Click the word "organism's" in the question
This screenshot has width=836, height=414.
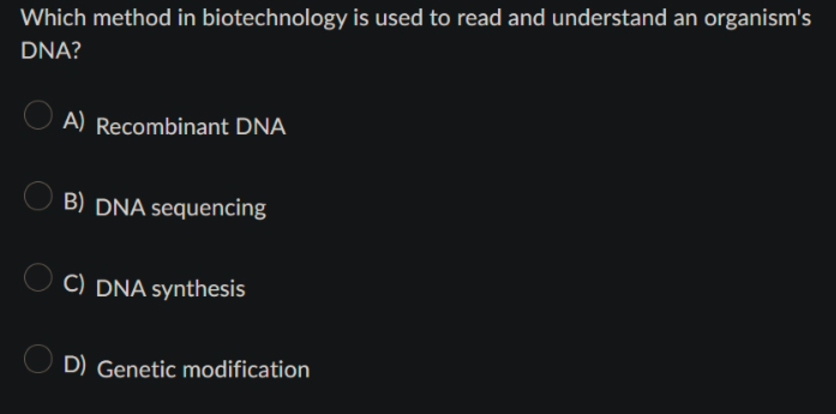point(757,19)
